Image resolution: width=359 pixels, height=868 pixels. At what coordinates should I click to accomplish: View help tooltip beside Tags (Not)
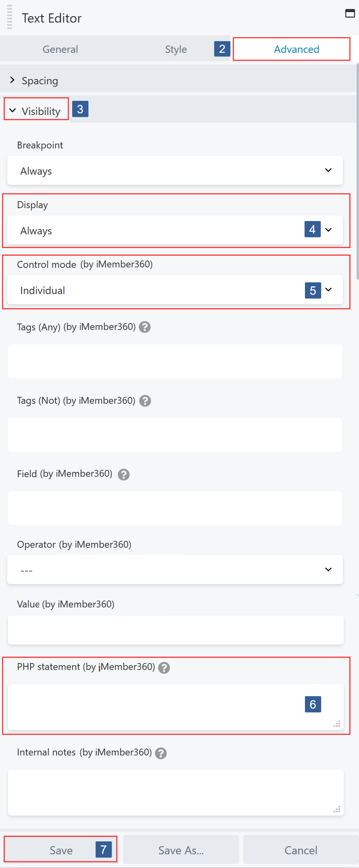145,401
